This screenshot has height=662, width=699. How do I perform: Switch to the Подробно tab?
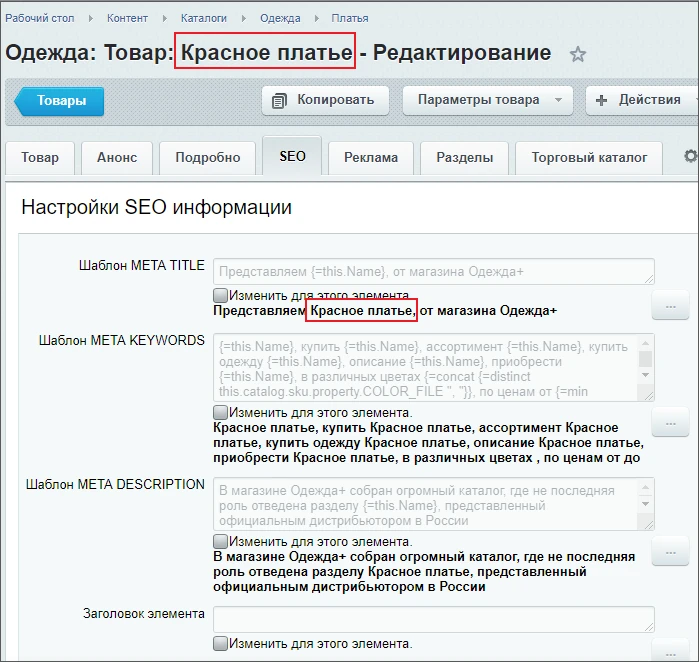click(x=208, y=158)
